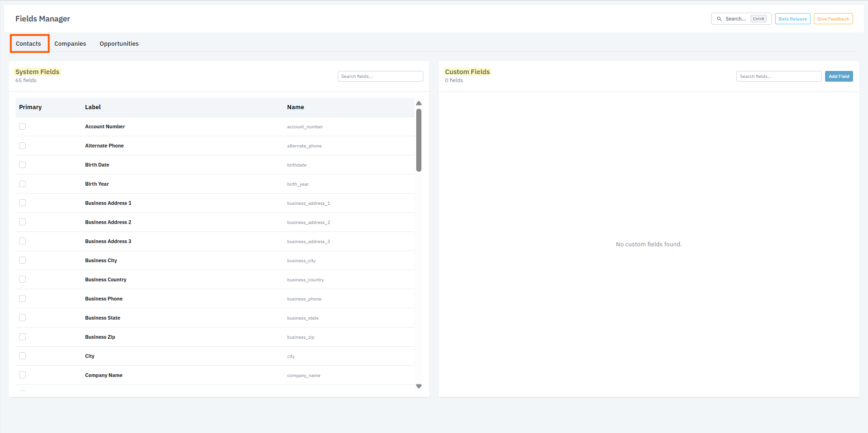Click the Custom Fields search box

point(778,76)
